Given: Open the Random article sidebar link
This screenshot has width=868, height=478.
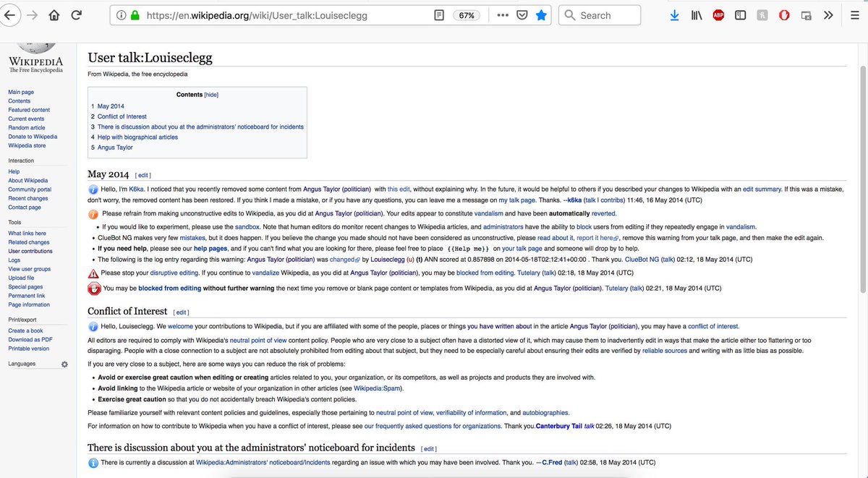Looking at the screenshot, I should click(27, 127).
